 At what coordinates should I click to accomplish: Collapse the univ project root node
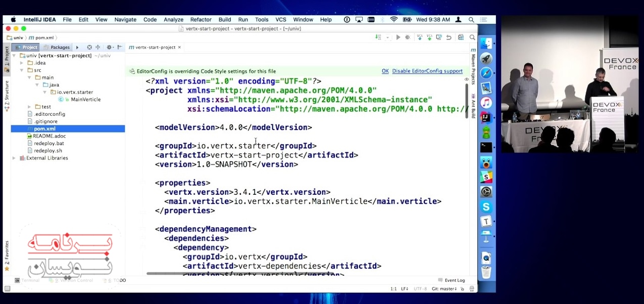pyautogui.click(x=14, y=56)
